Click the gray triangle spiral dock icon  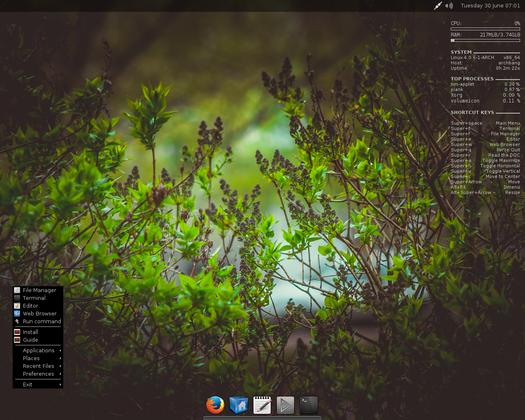pos(285,405)
